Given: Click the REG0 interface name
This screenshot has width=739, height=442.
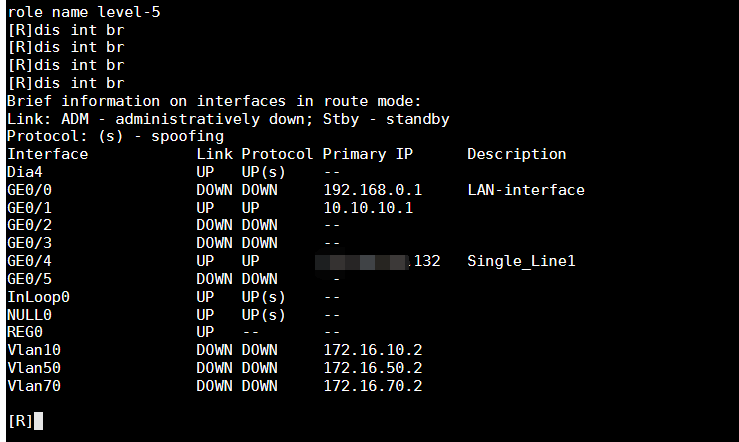Looking at the screenshot, I should pyautogui.click(x=25, y=332).
